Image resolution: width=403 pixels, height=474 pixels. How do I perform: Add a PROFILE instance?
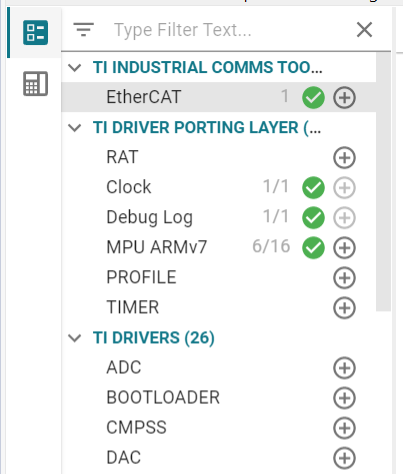pyautogui.click(x=344, y=278)
